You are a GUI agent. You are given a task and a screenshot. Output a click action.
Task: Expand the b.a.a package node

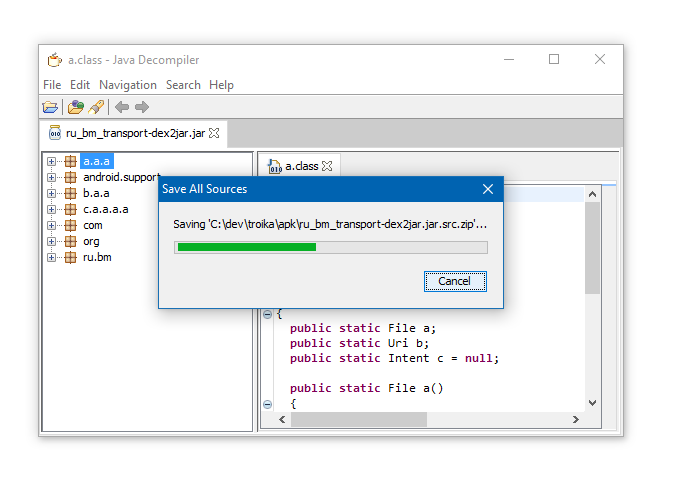pos(51,193)
